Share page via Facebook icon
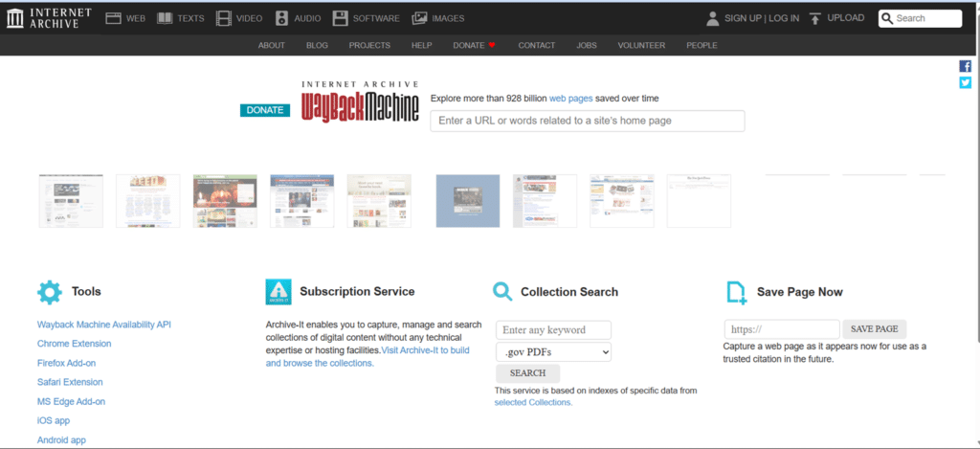 966,66
